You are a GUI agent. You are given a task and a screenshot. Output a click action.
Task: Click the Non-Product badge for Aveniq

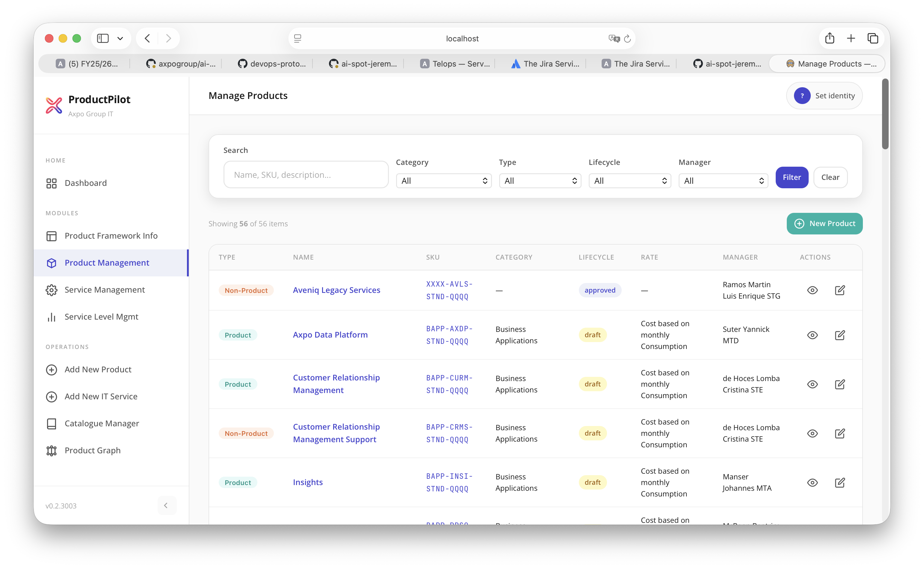[x=246, y=291]
